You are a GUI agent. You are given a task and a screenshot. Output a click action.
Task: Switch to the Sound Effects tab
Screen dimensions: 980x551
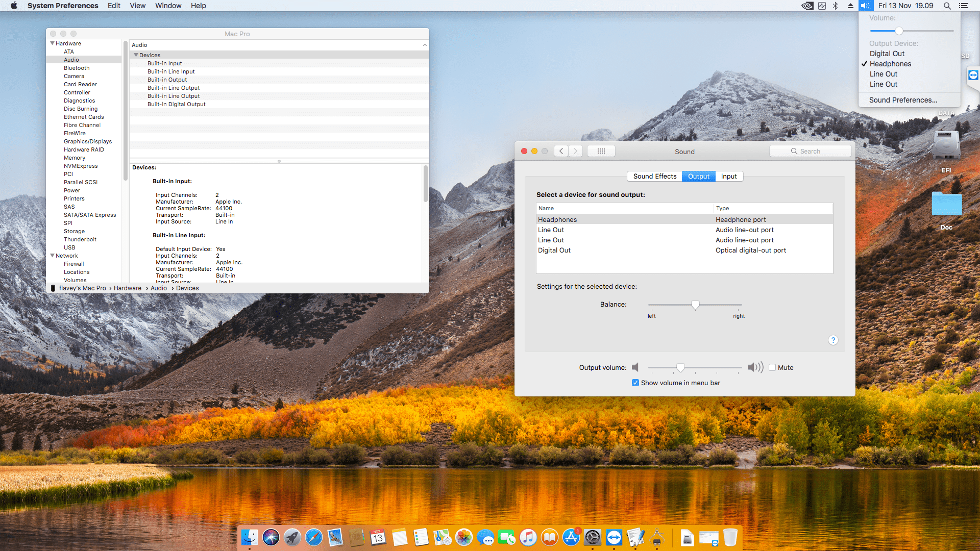pyautogui.click(x=654, y=176)
